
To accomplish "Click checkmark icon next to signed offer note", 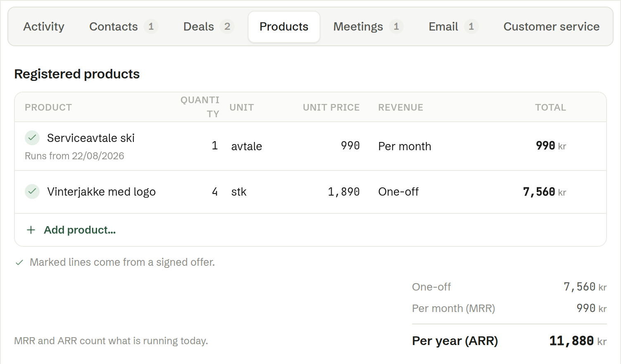I will (19, 262).
